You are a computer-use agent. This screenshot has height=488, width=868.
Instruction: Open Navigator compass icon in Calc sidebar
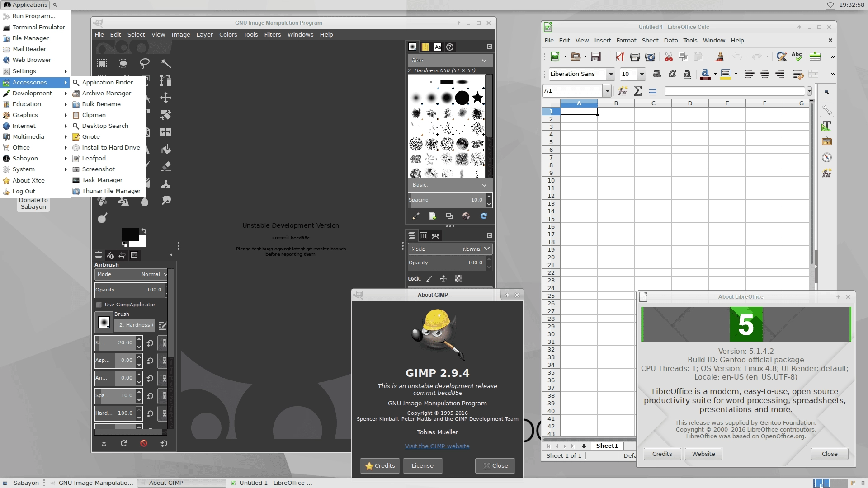[827, 157]
